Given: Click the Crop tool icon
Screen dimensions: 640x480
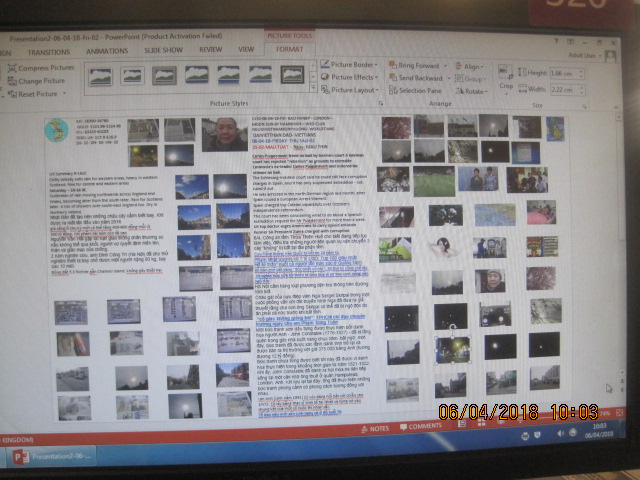Looking at the screenshot, I should 506,72.
